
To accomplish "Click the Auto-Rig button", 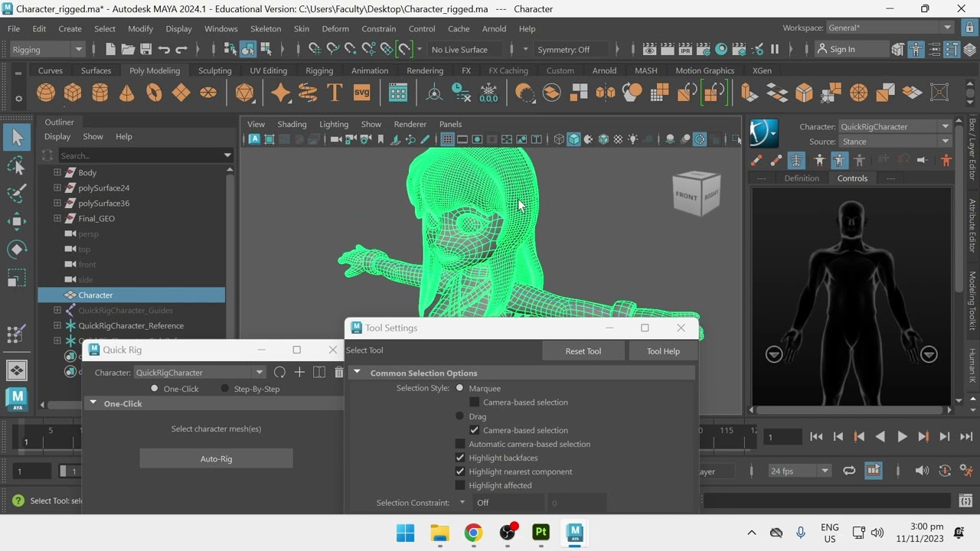I will [x=216, y=458].
